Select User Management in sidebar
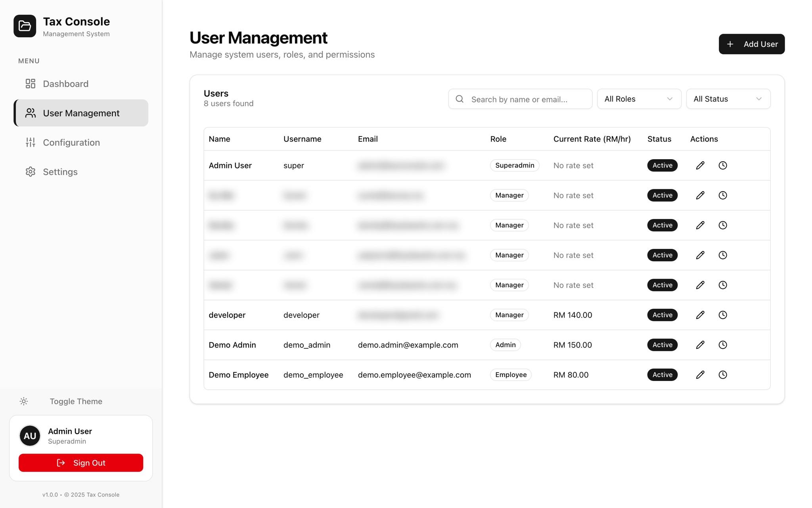Image resolution: width=812 pixels, height=508 pixels. pyautogui.click(x=81, y=113)
